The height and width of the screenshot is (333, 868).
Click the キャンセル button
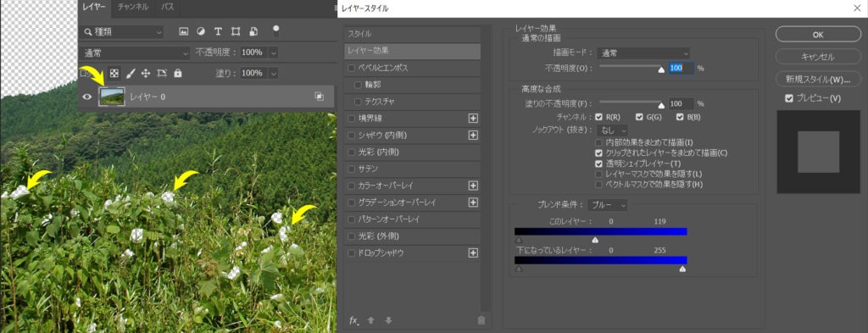[x=818, y=57]
